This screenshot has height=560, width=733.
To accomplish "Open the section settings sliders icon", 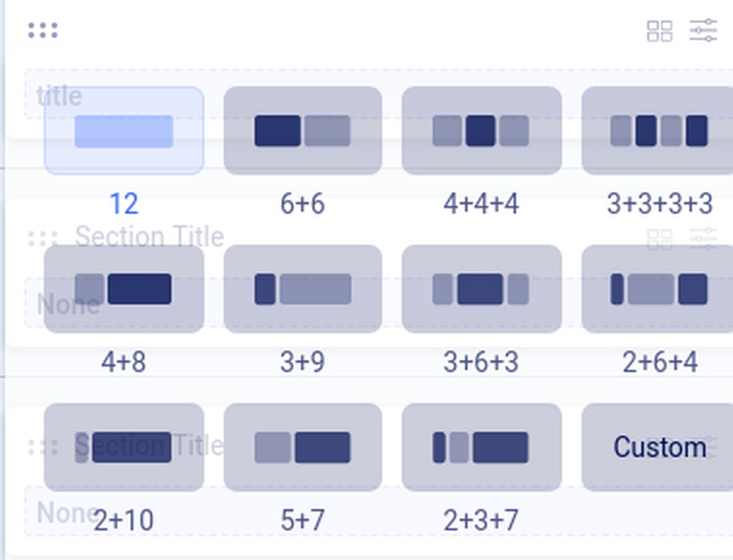I will click(703, 30).
